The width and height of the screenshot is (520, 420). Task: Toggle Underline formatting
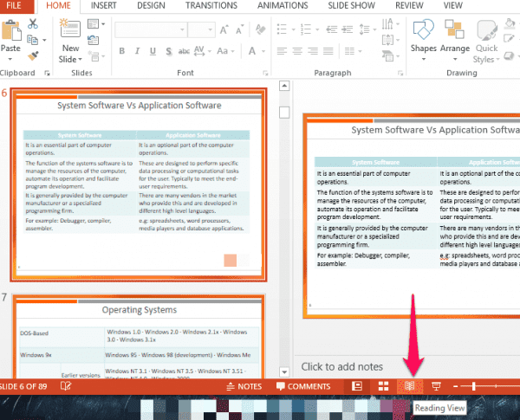[153, 51]
